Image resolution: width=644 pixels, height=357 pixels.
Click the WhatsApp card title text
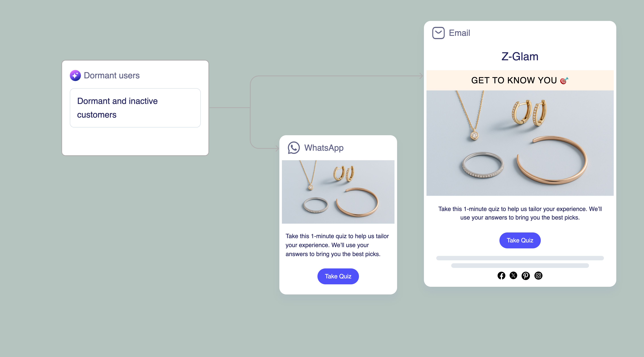(x=324, y=148)
